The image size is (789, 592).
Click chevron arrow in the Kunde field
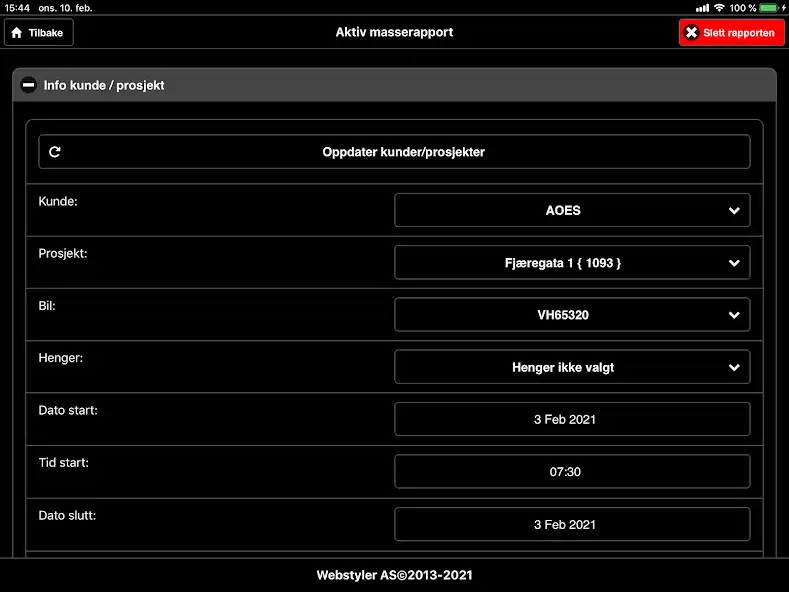pyautogui.click(x=734, y=210)
